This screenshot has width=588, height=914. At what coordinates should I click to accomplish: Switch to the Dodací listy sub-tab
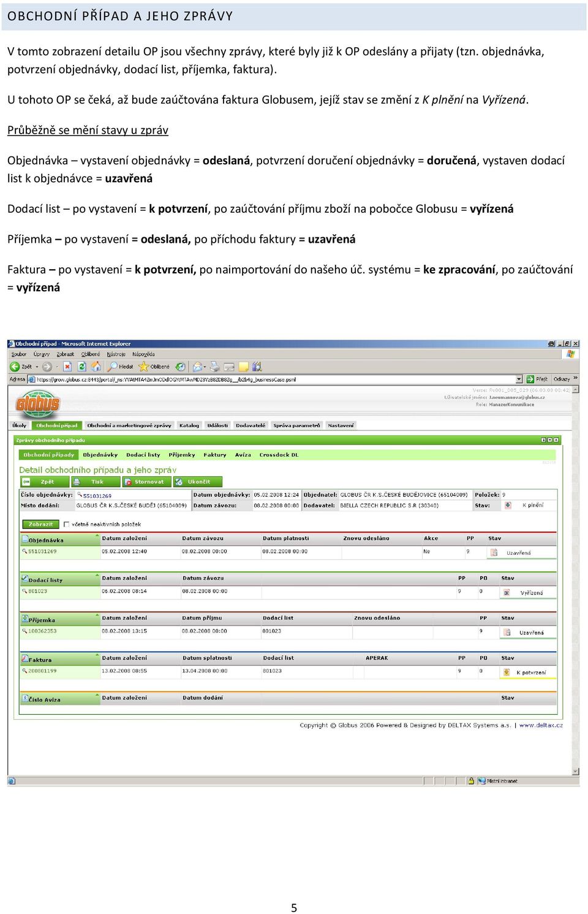pyautogui.click(x=143, y=455)
